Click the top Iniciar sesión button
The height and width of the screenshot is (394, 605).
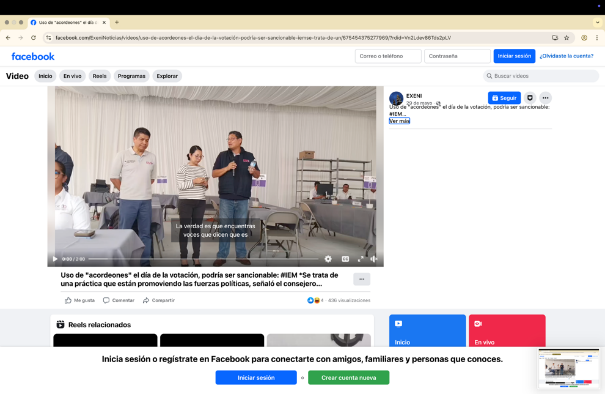click(514, 56)
